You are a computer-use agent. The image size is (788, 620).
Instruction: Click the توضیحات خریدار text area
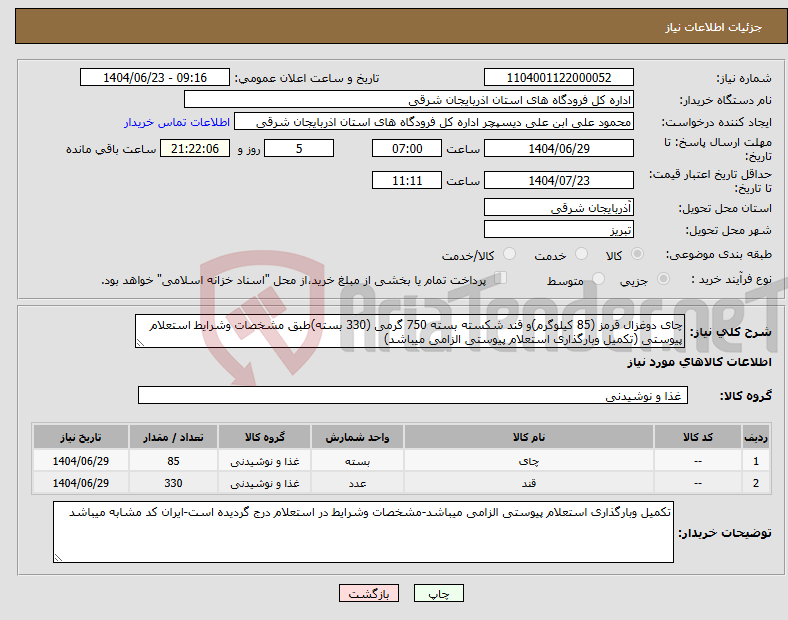pos(364,532)
